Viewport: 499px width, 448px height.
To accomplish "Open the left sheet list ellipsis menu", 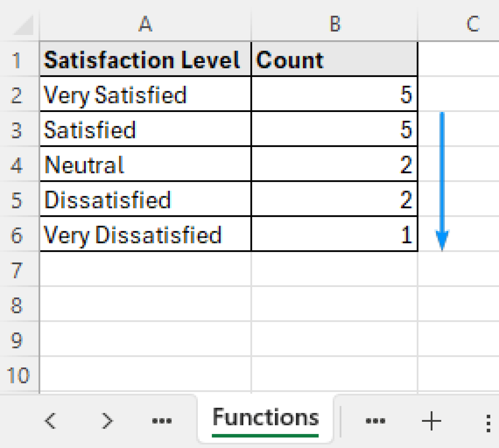I will coord(161,420).
